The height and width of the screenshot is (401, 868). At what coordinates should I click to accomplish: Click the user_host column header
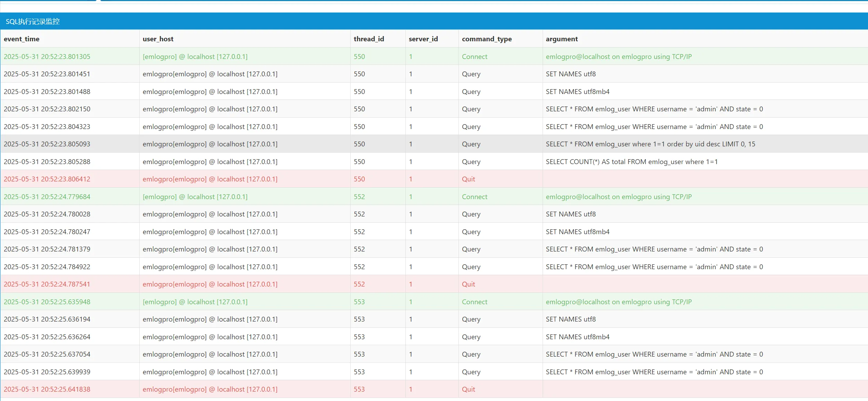coord(158,39)
